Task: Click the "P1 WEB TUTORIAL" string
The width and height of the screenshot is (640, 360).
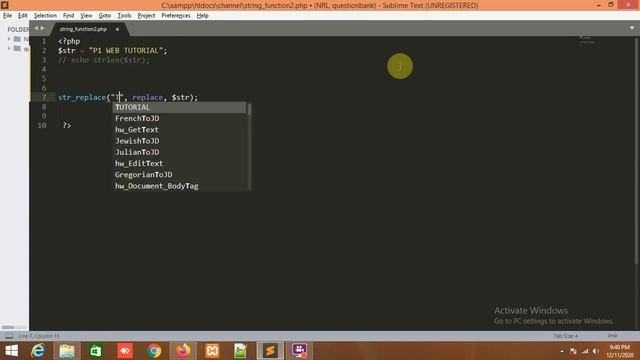Action: pos(126,51)
